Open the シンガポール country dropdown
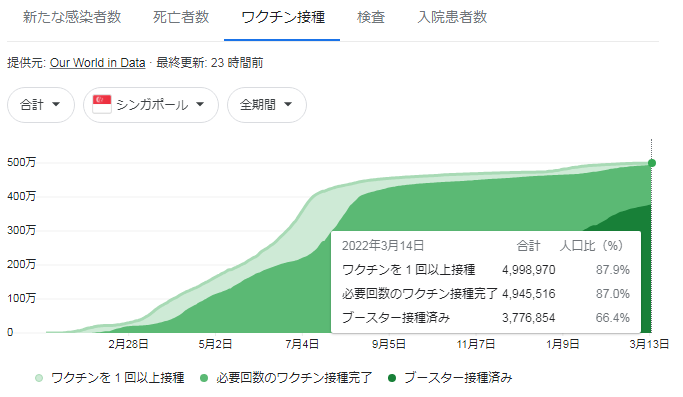The width and height of the screenshot is (683, 397). coord(151,105)
